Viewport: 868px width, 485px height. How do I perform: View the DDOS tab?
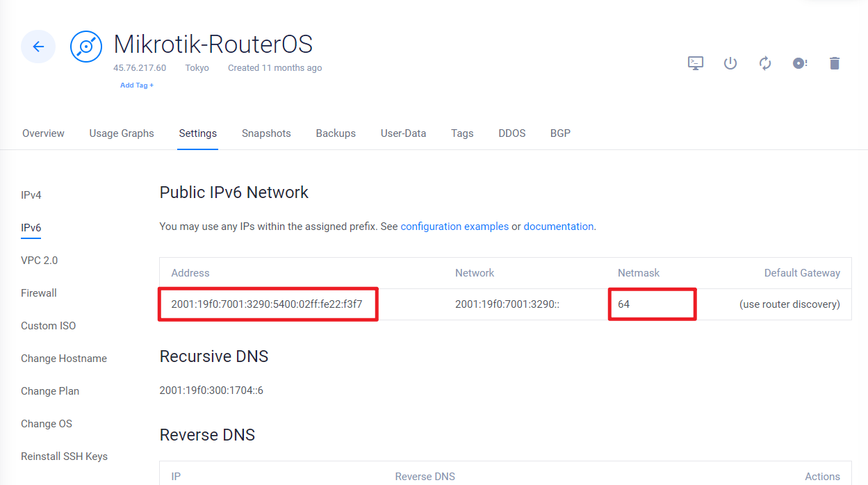point(512,133)
